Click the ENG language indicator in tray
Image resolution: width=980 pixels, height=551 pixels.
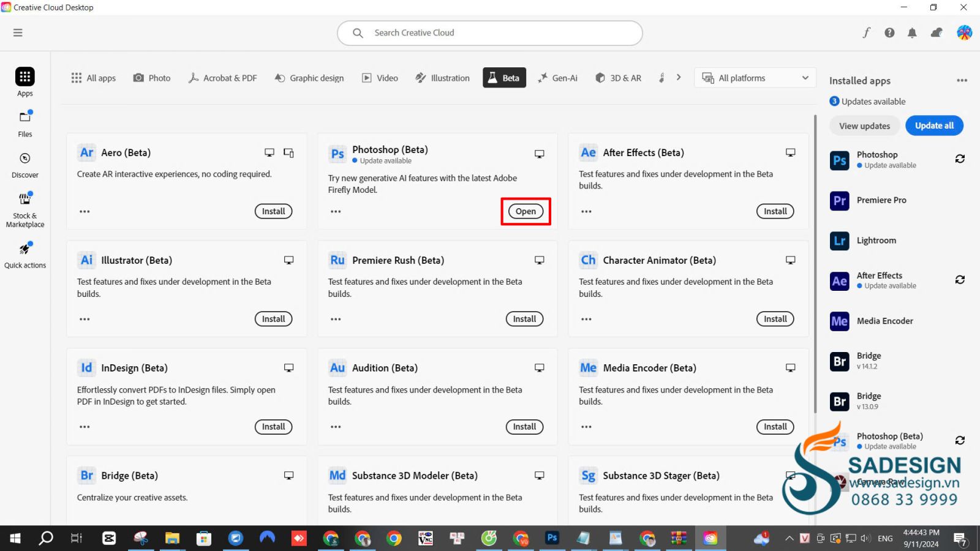coord(885,539)
